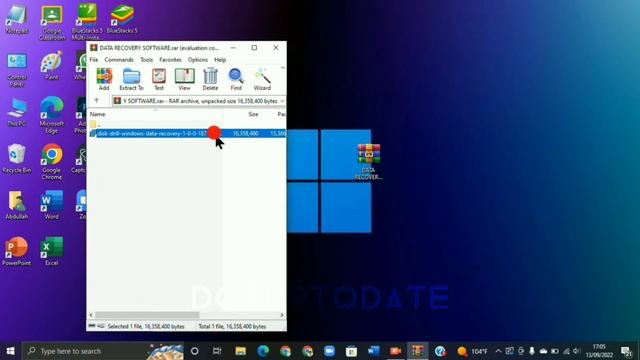Open the clock and date display

click(599, 351)
